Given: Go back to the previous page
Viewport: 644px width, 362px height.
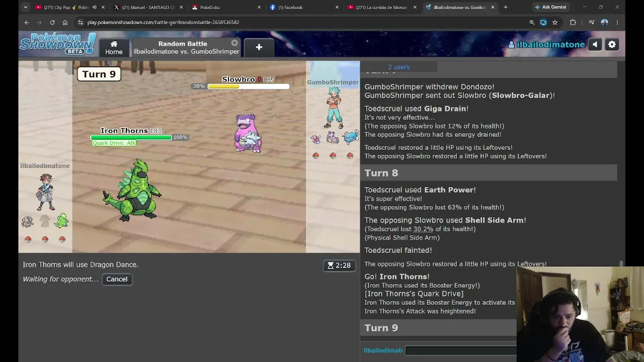Looking at the screenshot, I should point(27,22).
